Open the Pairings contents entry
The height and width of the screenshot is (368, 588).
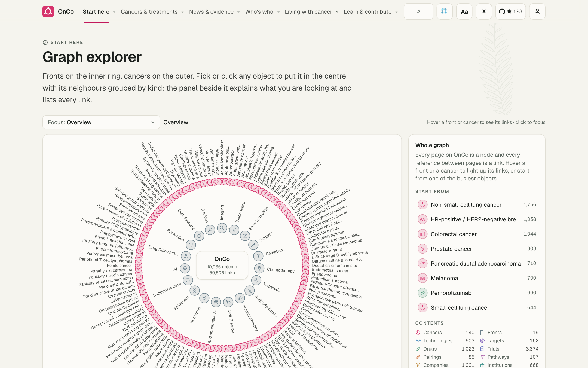(x=445, y=357)
